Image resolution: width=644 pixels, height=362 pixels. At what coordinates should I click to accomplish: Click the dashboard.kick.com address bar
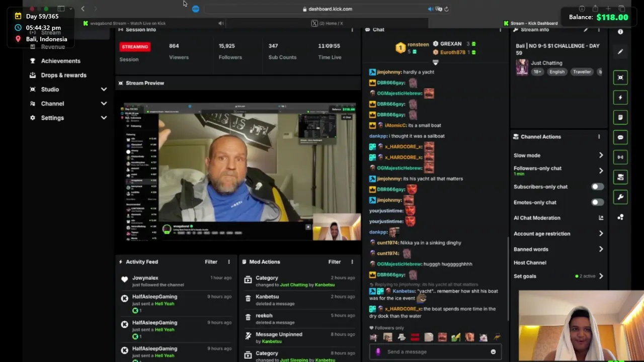point(327,9)
